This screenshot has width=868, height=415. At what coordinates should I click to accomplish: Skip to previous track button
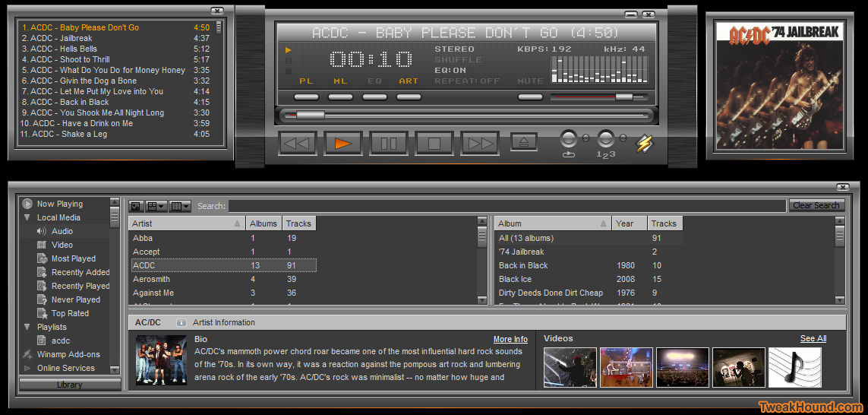tap(297, 144)
